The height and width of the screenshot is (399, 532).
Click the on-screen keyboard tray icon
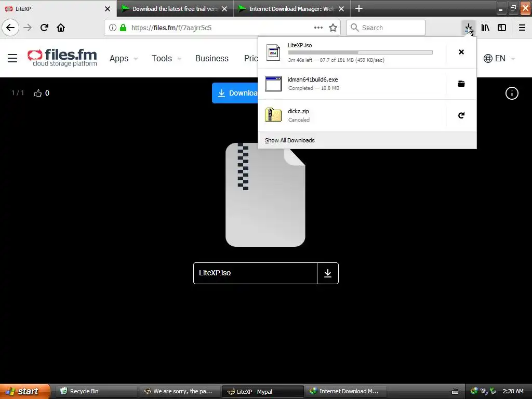tap(455, 392)
